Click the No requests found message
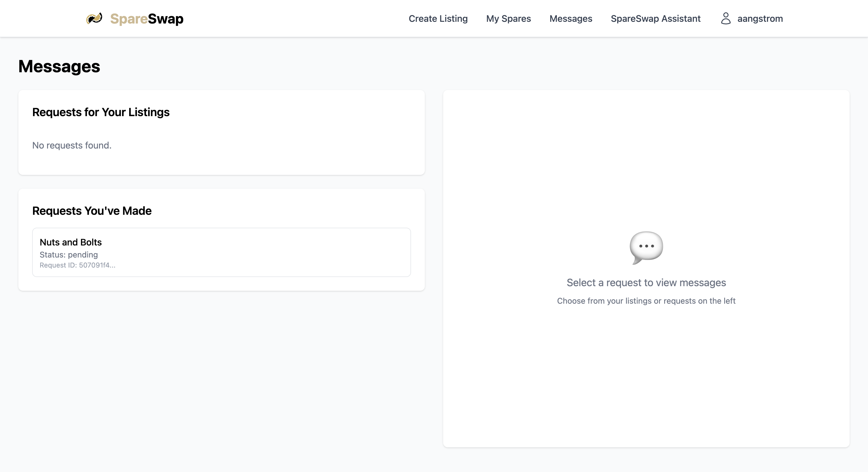Viewport: 868px width, 472px height. click(x=72, y=145)
